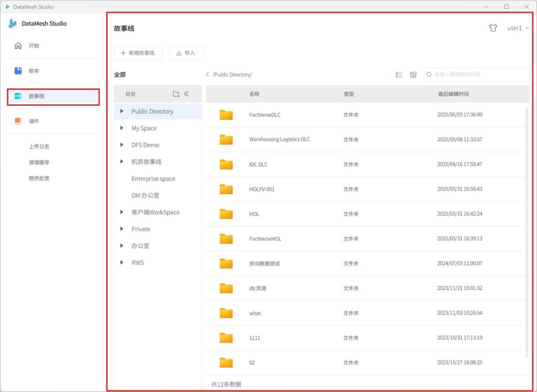The height and width of the screenshot is (392, 537).
Task: Open the FactVerseDLC folder icon
Action: 226,115
